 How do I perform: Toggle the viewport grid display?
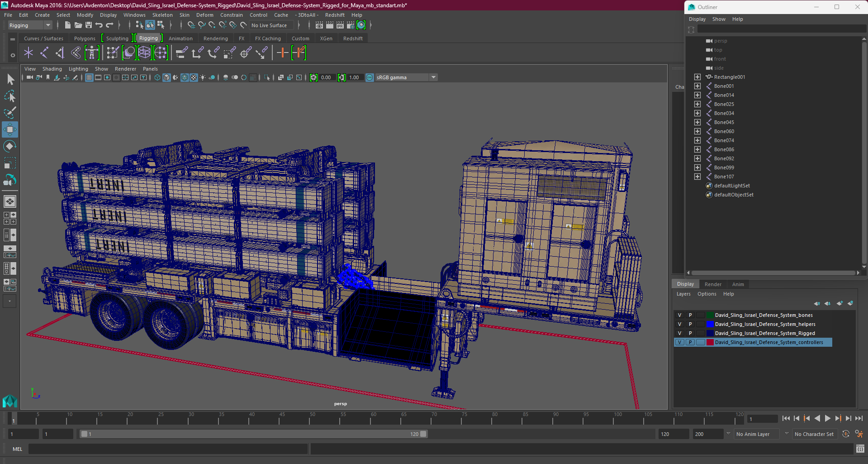pos(89,77)
